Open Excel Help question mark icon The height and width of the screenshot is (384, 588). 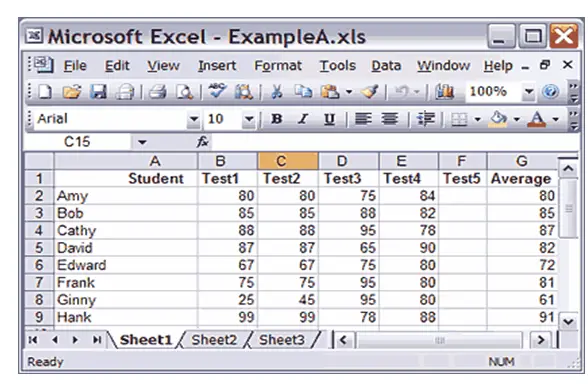550,92
